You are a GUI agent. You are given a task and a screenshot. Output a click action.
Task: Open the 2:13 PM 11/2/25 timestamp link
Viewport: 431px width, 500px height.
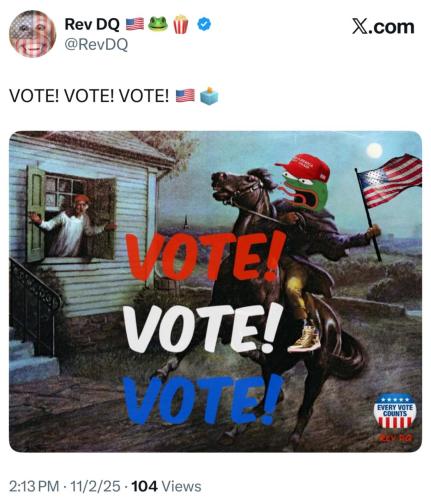coord(64,486)
